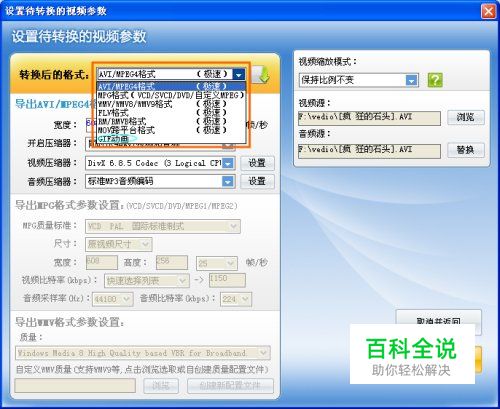Viewport: 500px width, 409px height.
Task: Open the 音频比特率 224 dropdown
Action: (236, 299)
